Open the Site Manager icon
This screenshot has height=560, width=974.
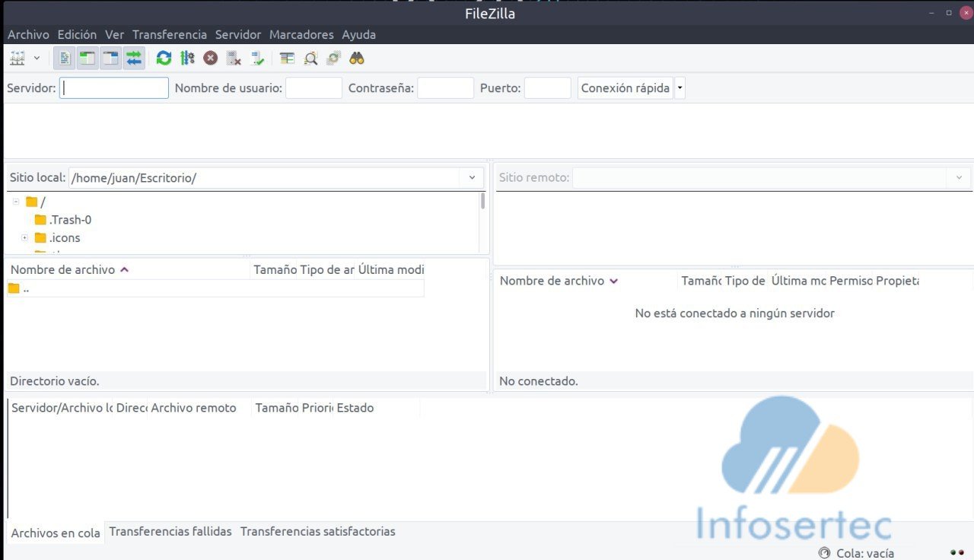pyautogui.click(x=17, y=58)
